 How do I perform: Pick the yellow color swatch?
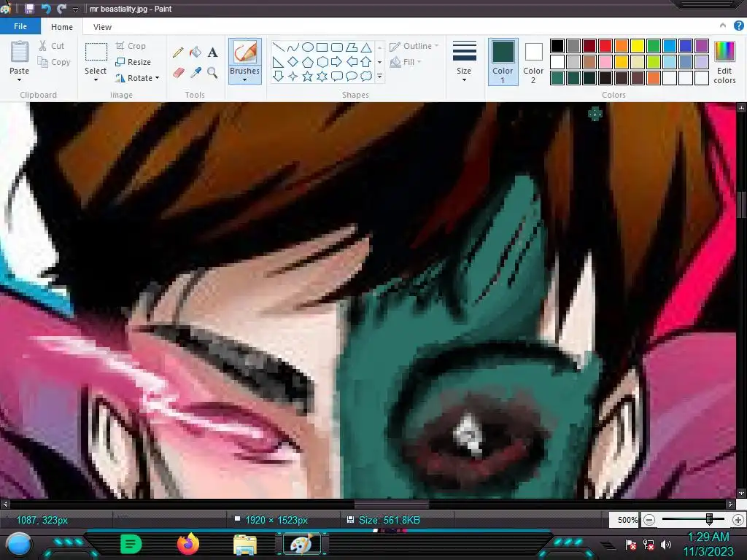click(x=638, y=46)
